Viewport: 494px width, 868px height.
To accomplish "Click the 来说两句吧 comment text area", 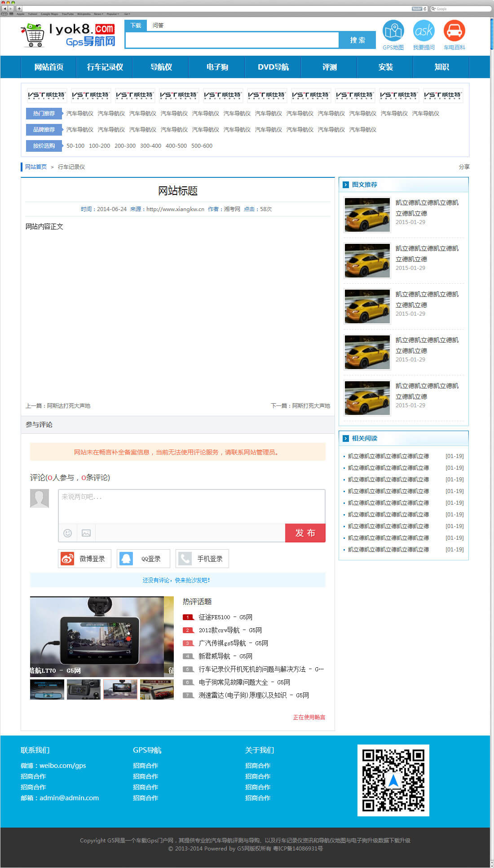I will pos(191,506).
